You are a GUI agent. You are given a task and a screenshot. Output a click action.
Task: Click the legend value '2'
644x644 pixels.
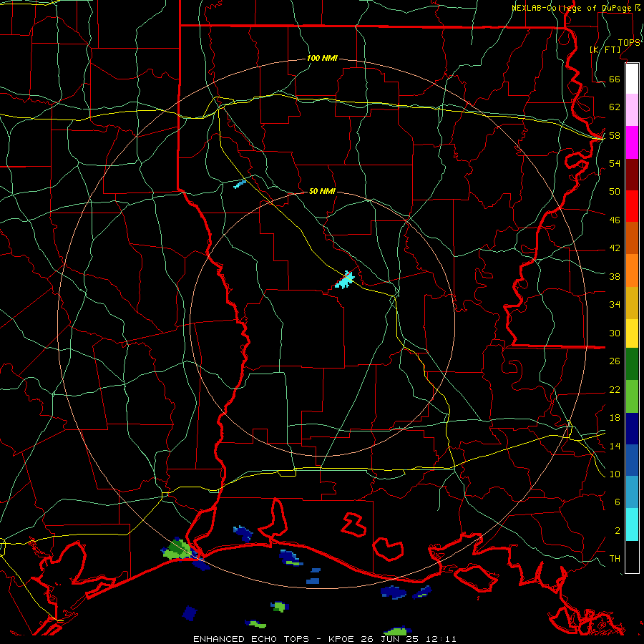618,531
